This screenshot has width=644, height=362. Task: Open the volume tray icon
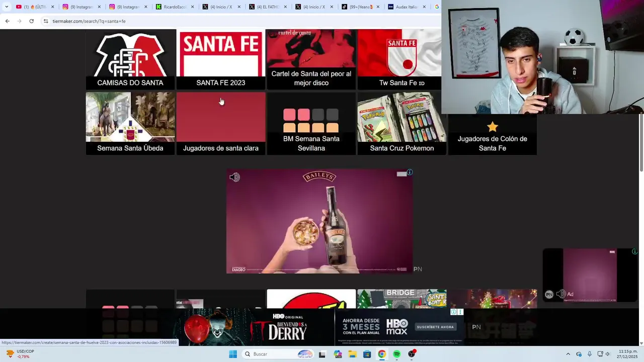pyautogui.click(x=608, y=354)
